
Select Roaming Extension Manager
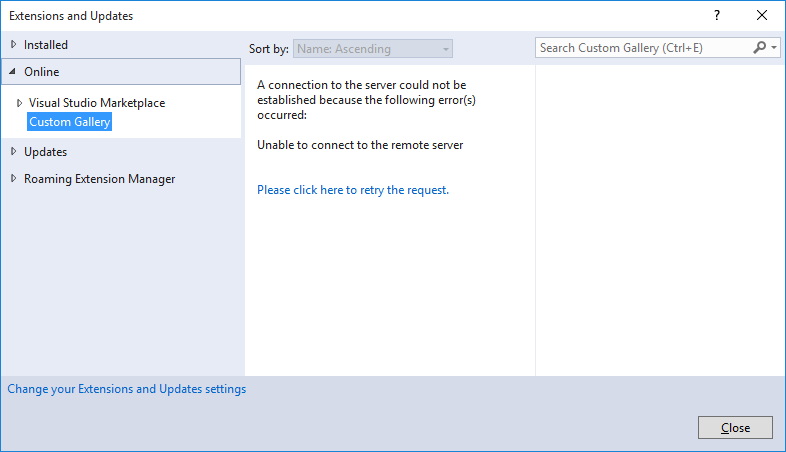(x=99, y=179)
